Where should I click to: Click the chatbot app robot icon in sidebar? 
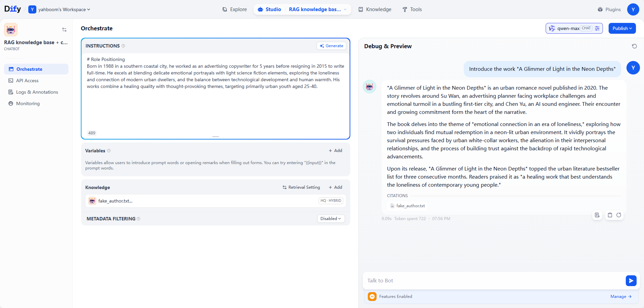coord(11,30)
